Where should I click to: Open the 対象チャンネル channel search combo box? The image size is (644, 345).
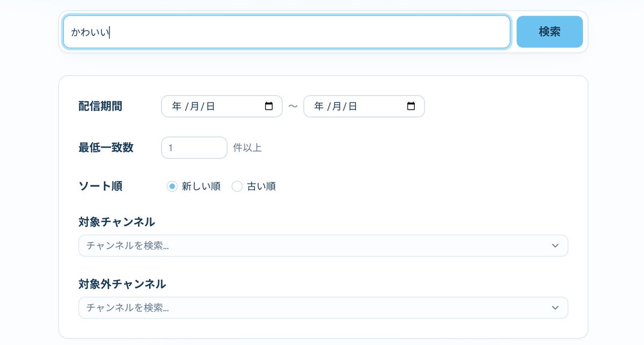click(x=323, y=246)
